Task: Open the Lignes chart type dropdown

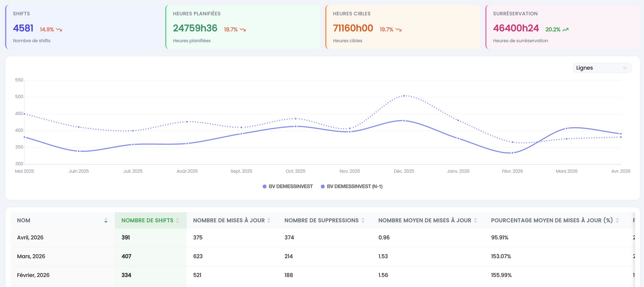Action: click(x=602, y=68)
